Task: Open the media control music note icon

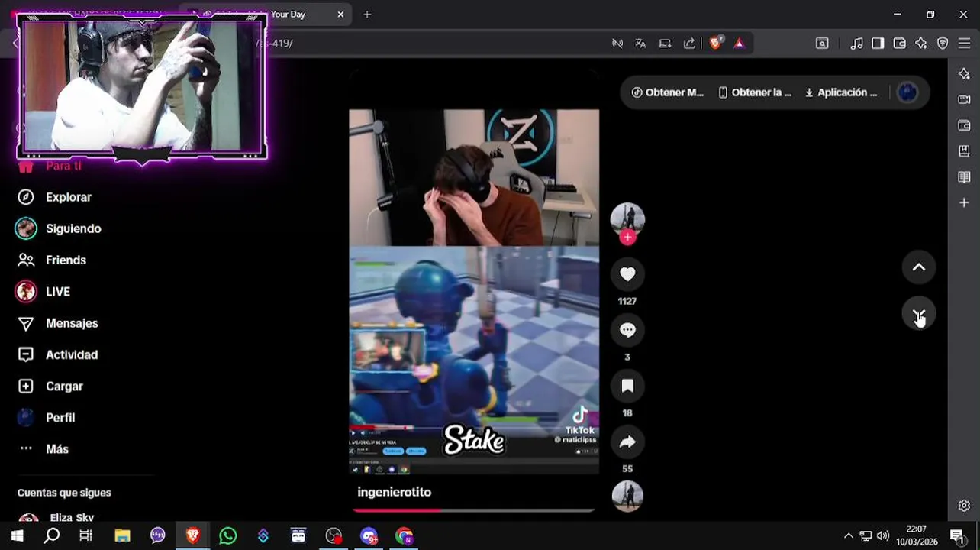Action: (x=856, y=44)
